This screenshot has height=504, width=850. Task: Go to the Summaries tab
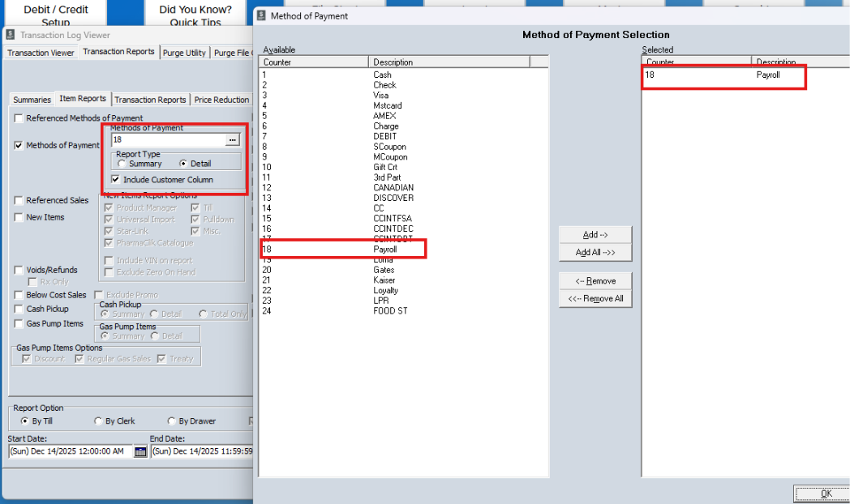click(32, 100)
